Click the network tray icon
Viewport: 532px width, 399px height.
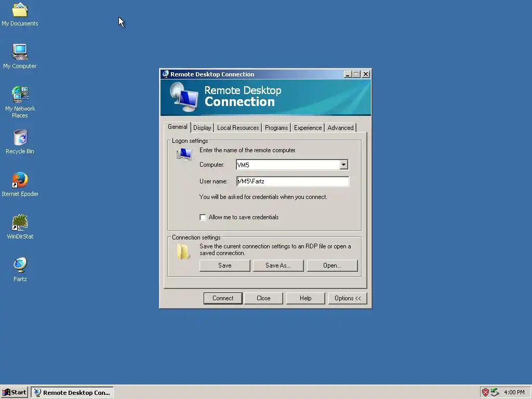tap(495, 392)
